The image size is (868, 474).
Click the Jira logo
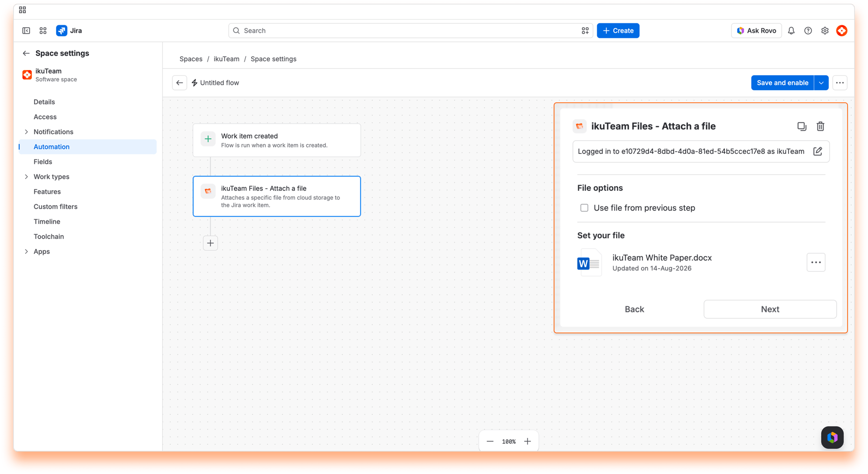[x=69, y=30]
